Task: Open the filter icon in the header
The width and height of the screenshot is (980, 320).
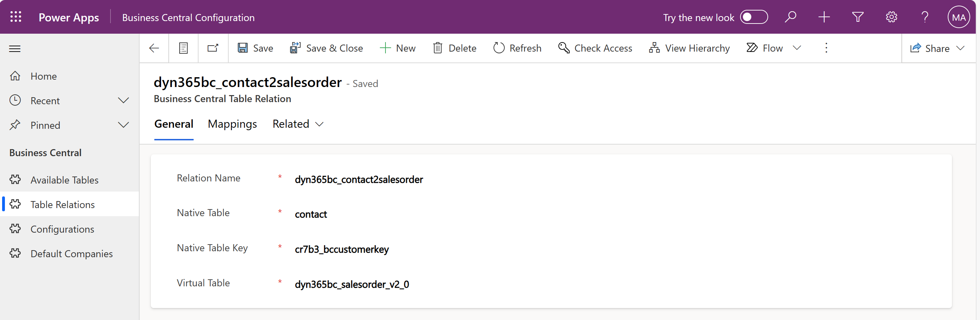Action: click(858, 17)
